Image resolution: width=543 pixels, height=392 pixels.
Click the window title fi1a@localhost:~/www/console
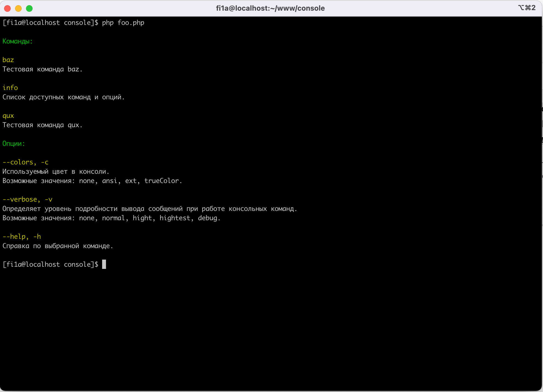pyautogui.click(x=270, y=8)
